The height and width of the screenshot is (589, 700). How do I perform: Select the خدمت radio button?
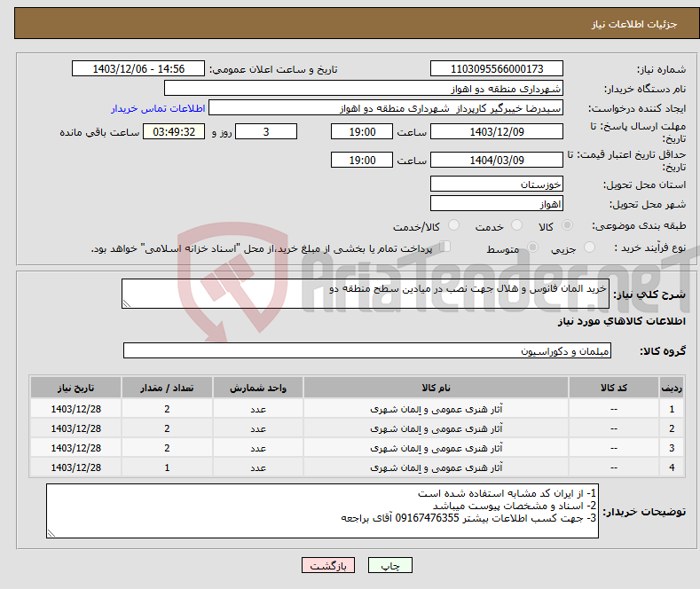pyautogui.click(x=516, y=225)
